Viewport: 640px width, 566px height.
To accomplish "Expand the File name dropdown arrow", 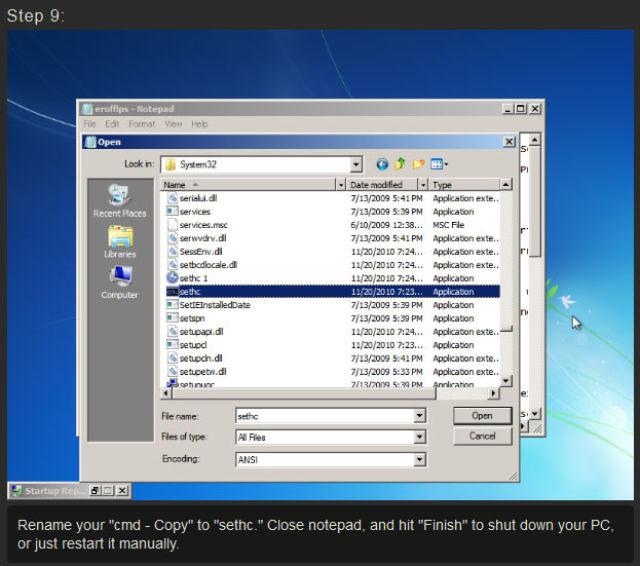I will (x=419, y=415).
